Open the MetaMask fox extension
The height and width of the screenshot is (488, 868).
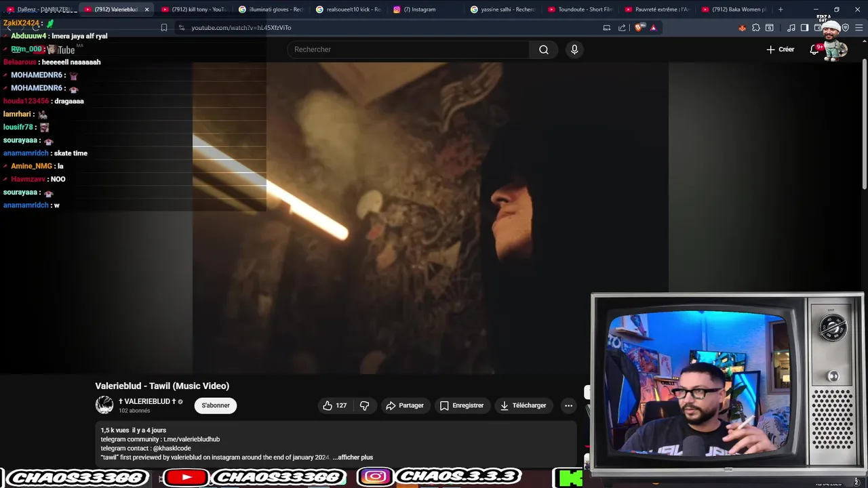[x=742, y=28]
